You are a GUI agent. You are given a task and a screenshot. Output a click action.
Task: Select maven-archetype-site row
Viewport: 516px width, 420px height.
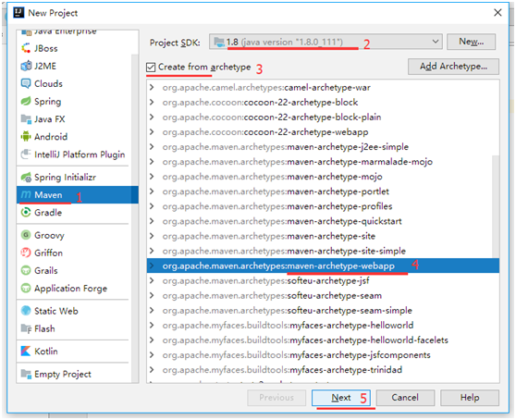click(x=323, y=236)
